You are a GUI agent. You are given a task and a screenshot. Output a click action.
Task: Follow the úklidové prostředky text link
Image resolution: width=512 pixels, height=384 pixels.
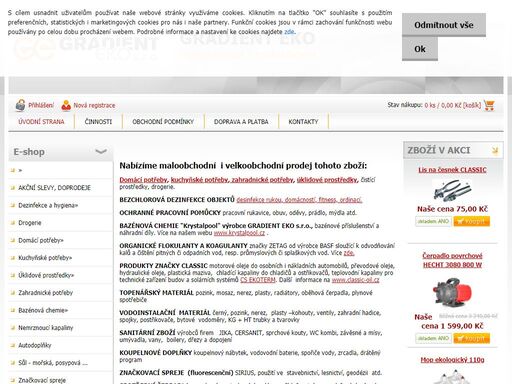click(x=327, y=180)
